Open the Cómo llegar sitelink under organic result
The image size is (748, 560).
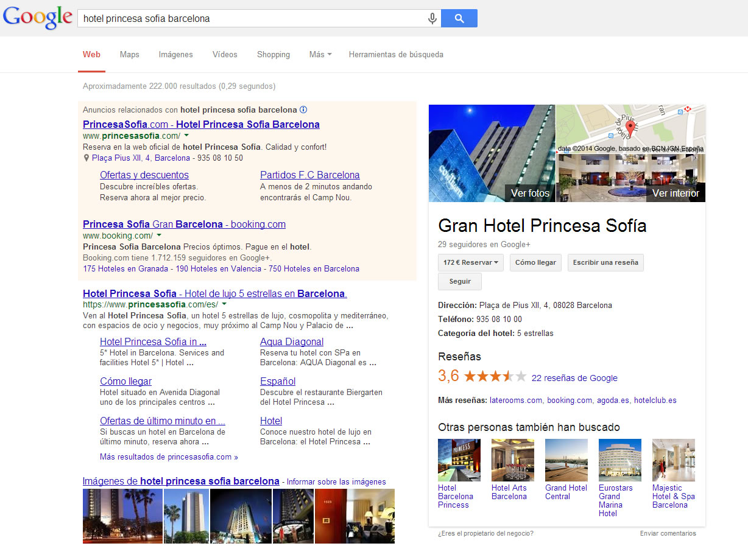click(x=125, y=382)
